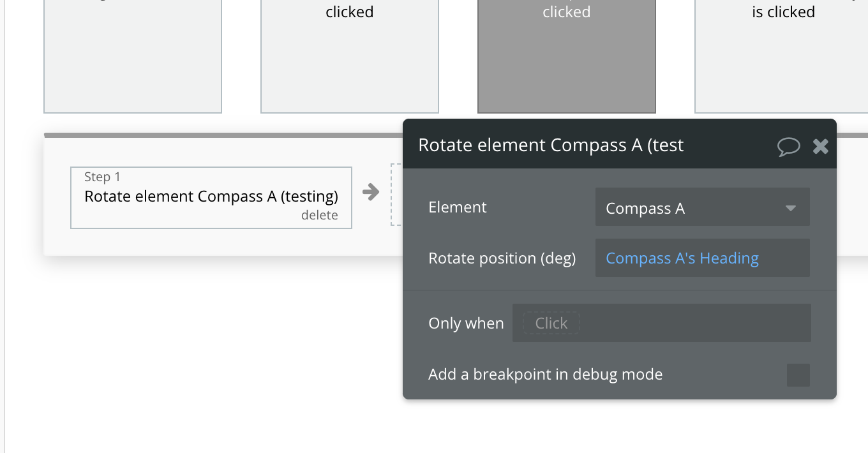Close the Rotate element property popup

point(821,147)
